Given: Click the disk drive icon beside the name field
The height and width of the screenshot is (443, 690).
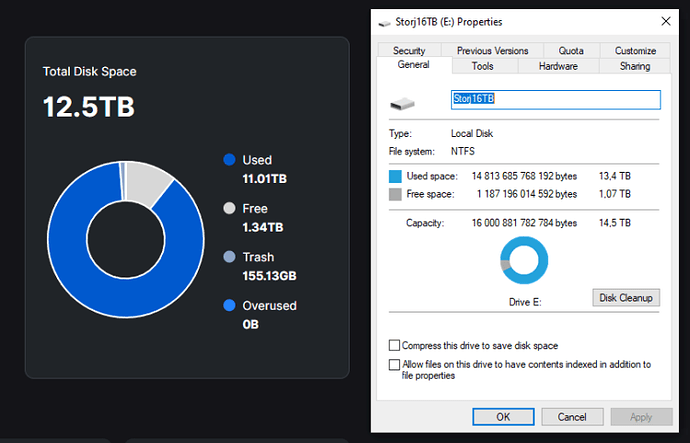Looking at the screenshot, I should pos(402,101).
